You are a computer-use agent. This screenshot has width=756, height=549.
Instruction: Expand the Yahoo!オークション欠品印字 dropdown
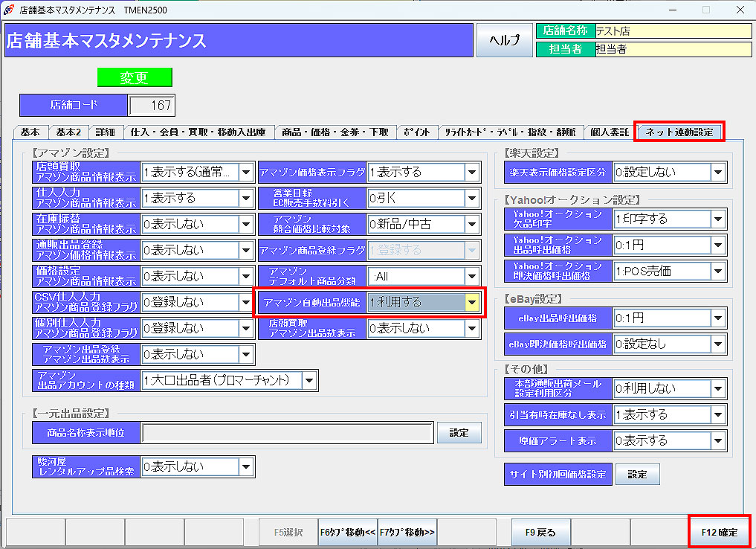717,219
